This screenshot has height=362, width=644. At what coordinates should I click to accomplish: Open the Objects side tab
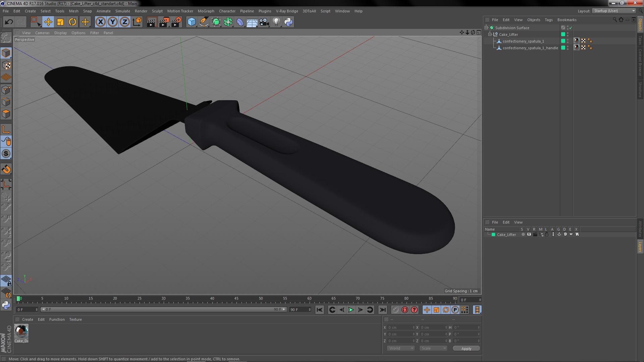point(640,24)
